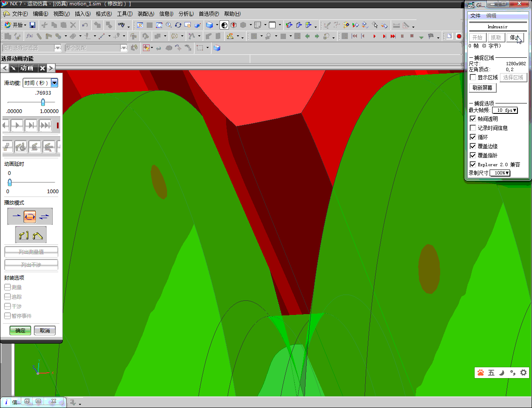Open the 录制尺寸 100% dropdown
The height and width of the screenshot is (408, 532).
point(500,173)
